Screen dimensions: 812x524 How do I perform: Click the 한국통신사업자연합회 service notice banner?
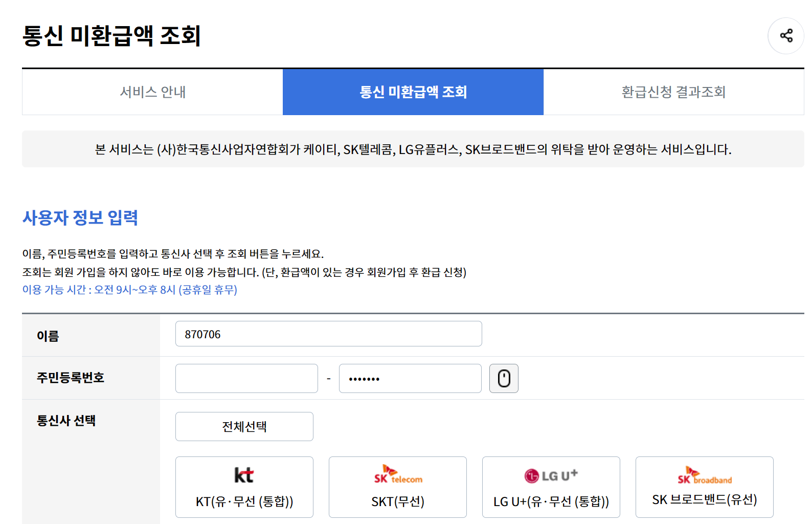[413, 149]
